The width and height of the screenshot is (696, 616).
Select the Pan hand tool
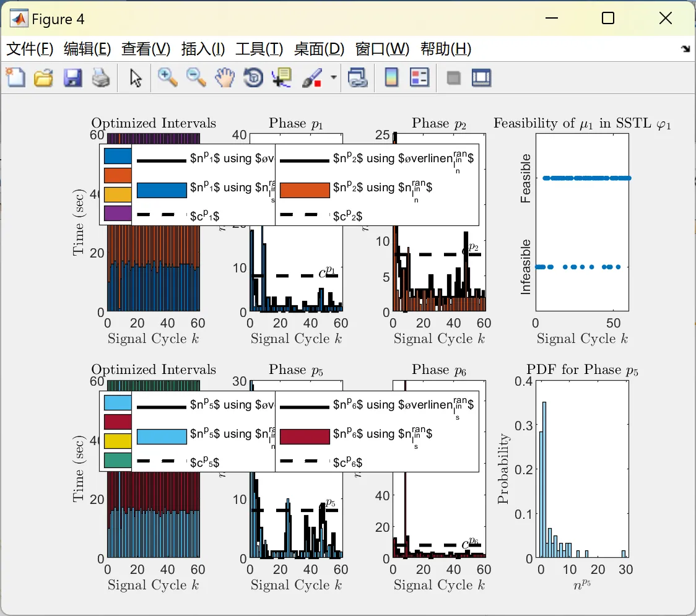click(225, 77)
